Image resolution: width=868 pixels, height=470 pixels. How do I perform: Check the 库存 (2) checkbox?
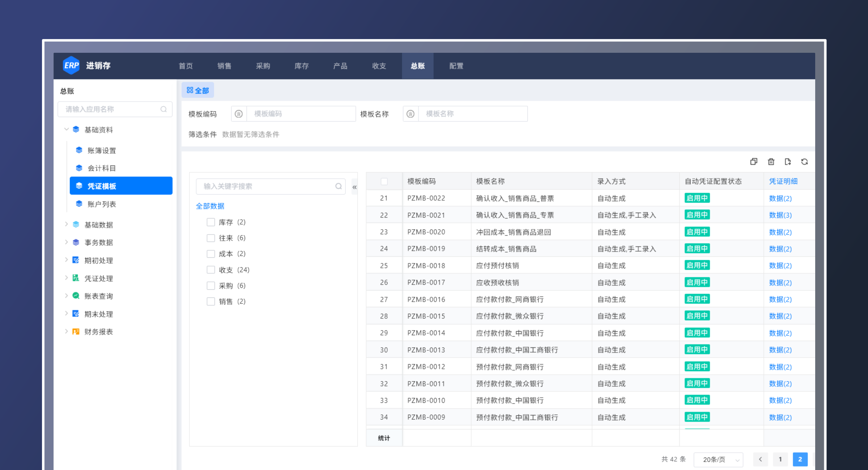211,222
